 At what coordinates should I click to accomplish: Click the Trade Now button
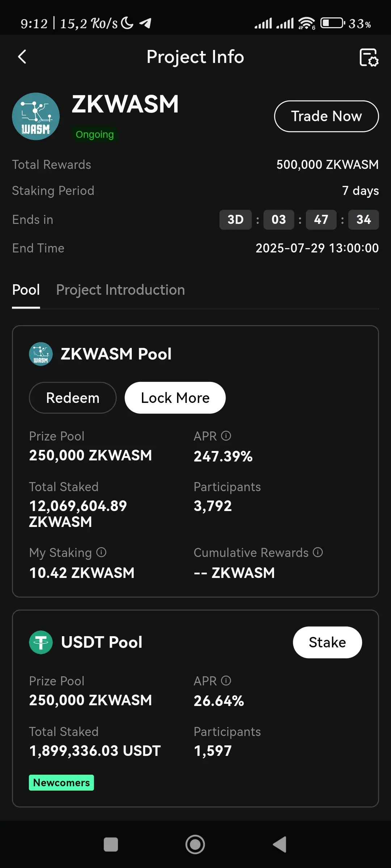coord(327,116)
